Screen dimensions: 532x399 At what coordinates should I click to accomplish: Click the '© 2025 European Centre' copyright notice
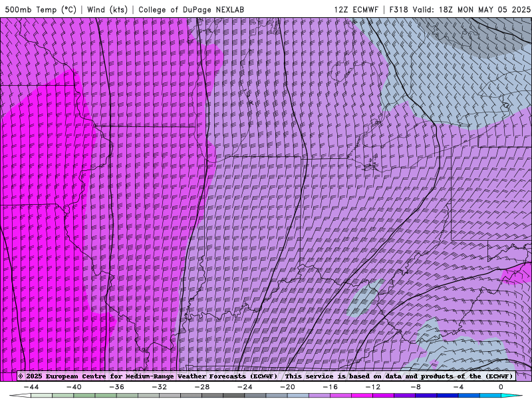point(63,376)
